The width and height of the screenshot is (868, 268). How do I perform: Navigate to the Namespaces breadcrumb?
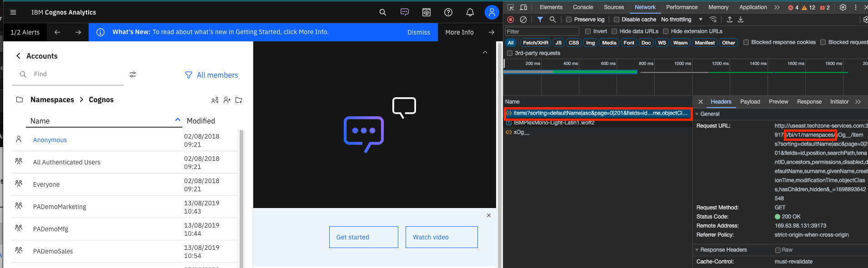[52, 100]
